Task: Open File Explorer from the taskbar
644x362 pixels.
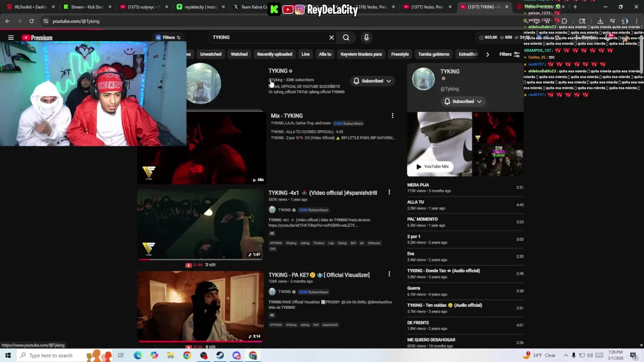Action: point(171,355)
